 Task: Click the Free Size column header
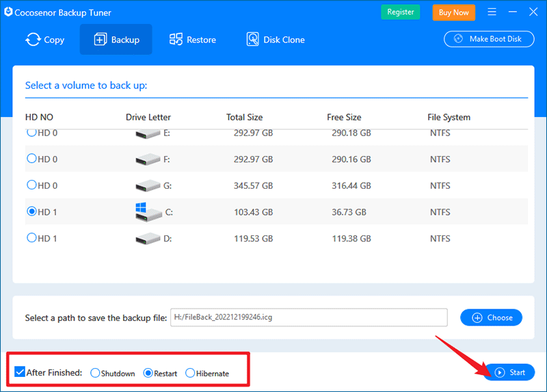[x=344, y=117]
